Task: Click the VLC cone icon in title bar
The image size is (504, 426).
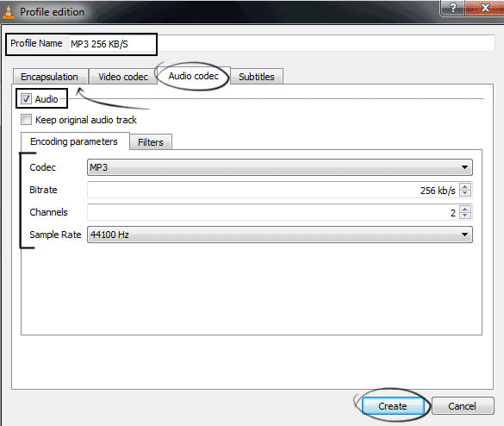Action: pyautogui.click(x=9, y=12)
